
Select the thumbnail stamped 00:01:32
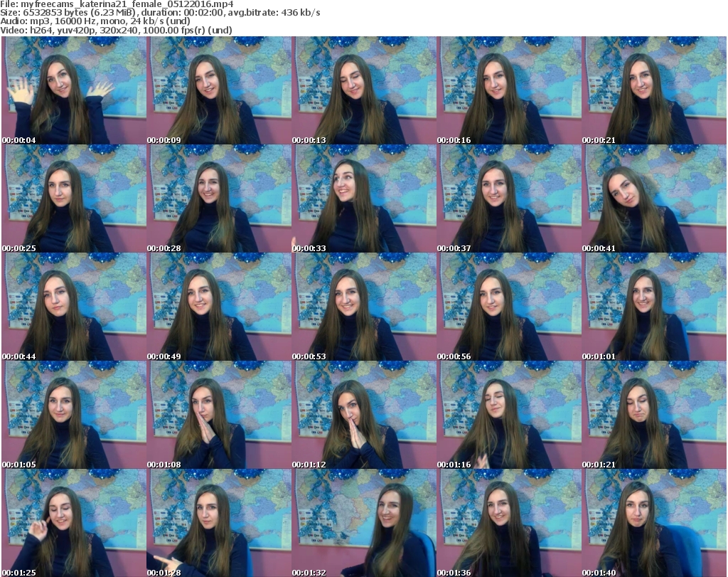pos(363,523)
